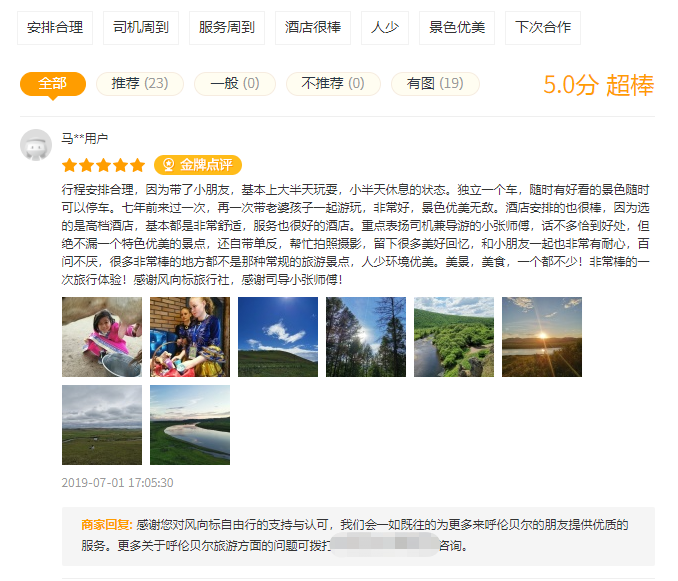Screen dimensions: 678x581
Task: Show 不推荐 (0) reviews
Action: (333, 83)
